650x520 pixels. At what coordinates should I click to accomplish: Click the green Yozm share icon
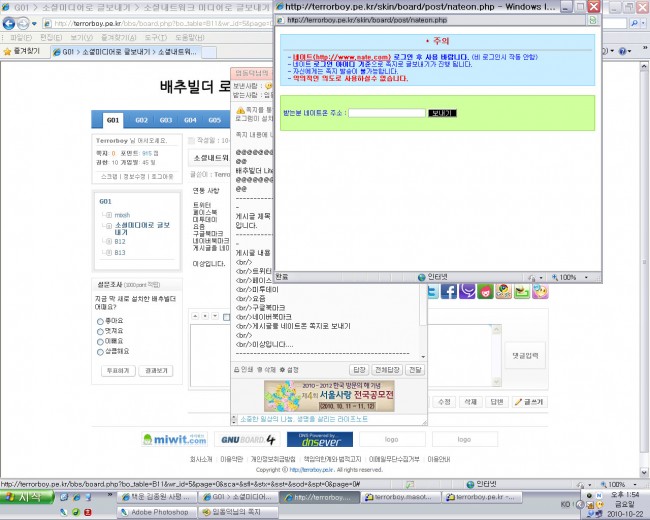pyautogui.click(x=485, y=291)
